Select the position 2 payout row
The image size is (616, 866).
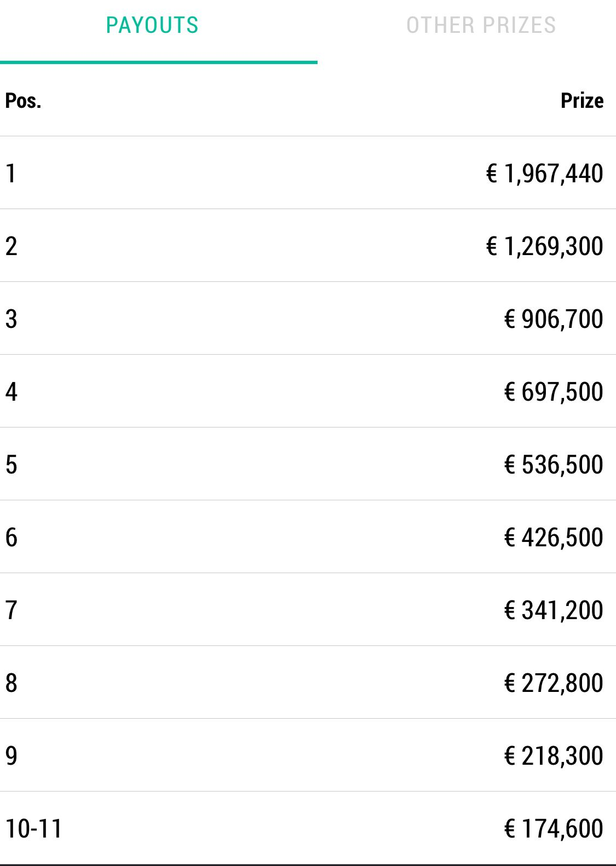point(308,246)
